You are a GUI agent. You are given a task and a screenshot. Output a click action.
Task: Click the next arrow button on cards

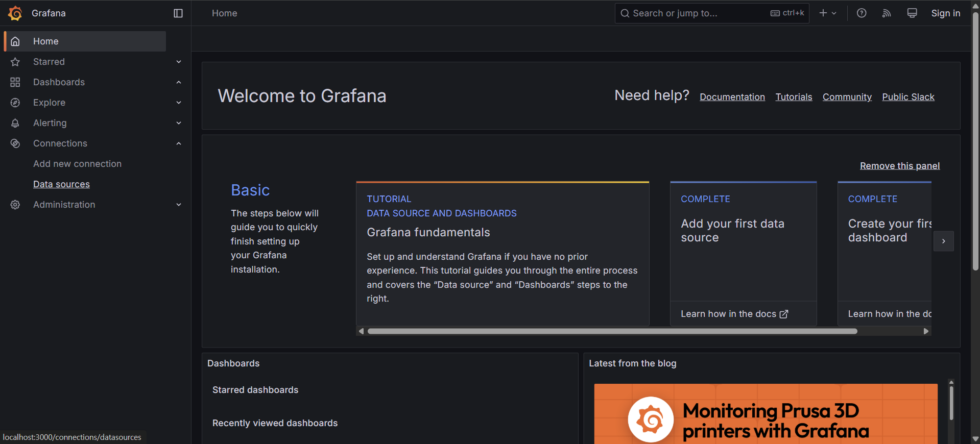[944, 241]
